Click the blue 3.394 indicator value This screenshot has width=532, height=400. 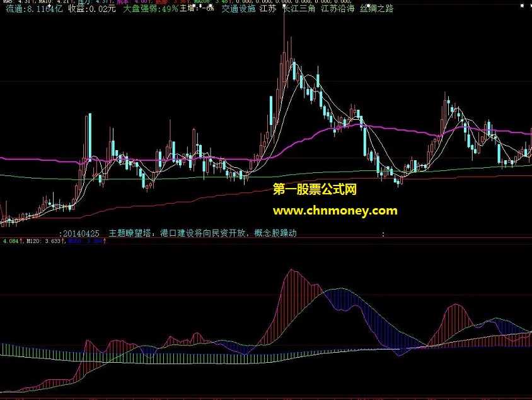tap(94, 241)
